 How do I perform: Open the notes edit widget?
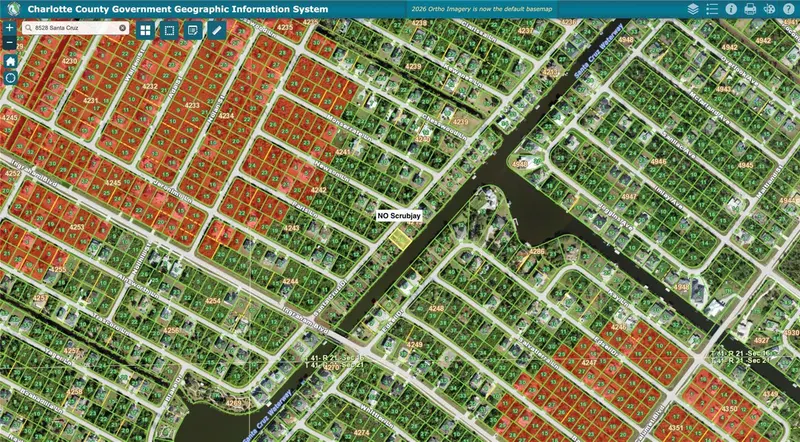(x=193, y=31)
